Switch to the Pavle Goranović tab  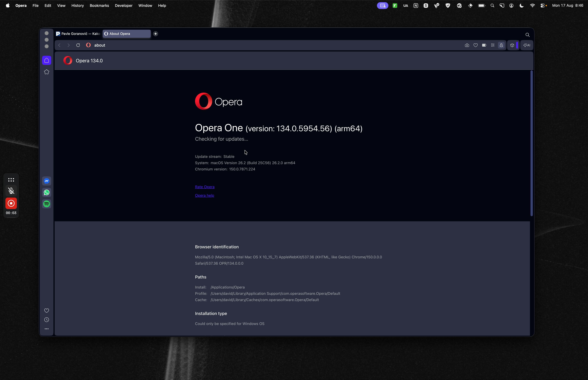pos(78,34)
